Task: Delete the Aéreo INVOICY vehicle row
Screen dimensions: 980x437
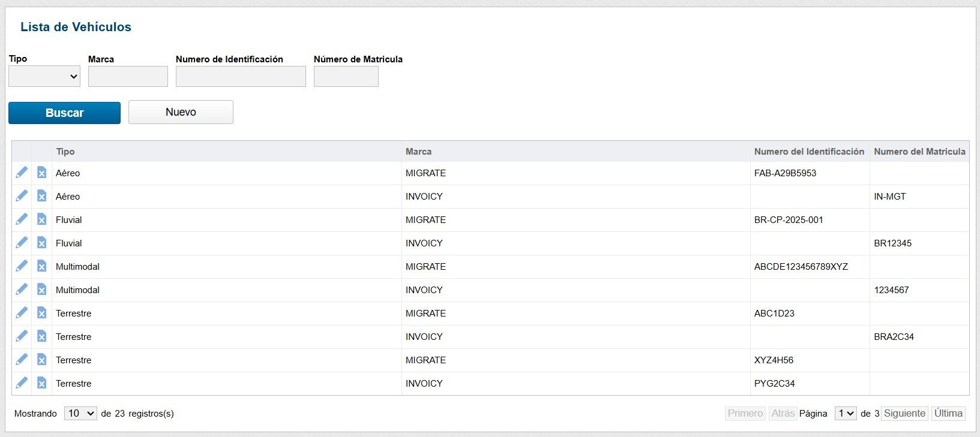Action: (x=41, y=196)
